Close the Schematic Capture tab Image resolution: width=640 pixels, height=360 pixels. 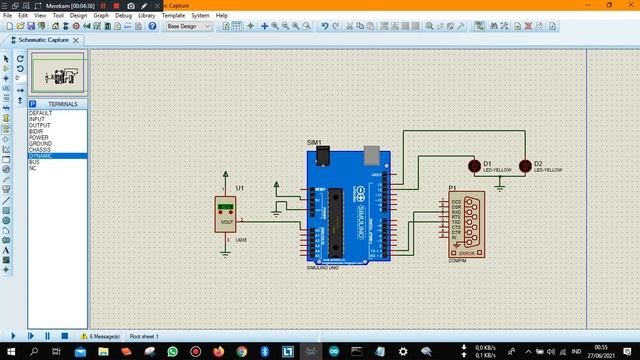pyautogui.click(x=76, y=40)
